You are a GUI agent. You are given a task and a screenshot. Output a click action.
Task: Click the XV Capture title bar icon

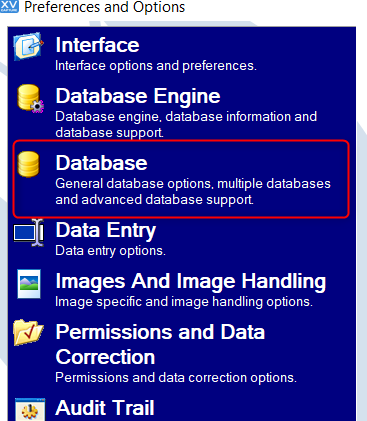[x=9, y=6]
